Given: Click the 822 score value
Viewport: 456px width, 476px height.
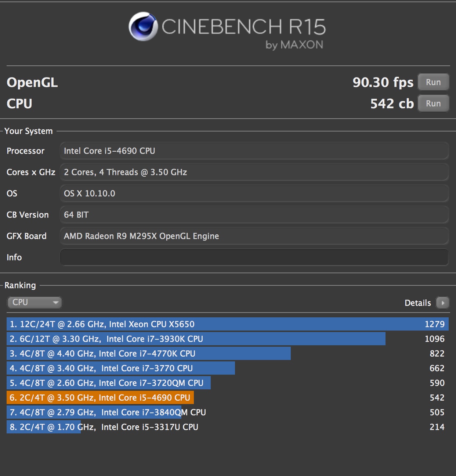Looking at the screenshot, I should tap(437, 354).
